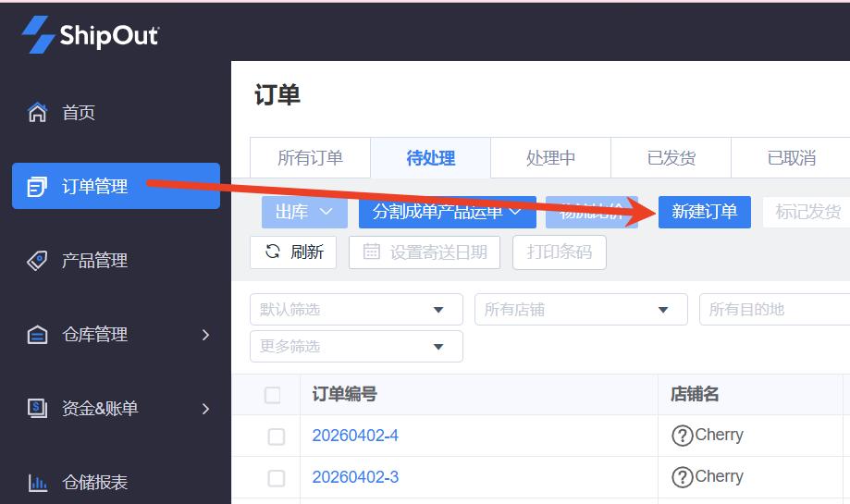Switch to the 已发货 tab
The image size is (850, 504).
(671, 158)
